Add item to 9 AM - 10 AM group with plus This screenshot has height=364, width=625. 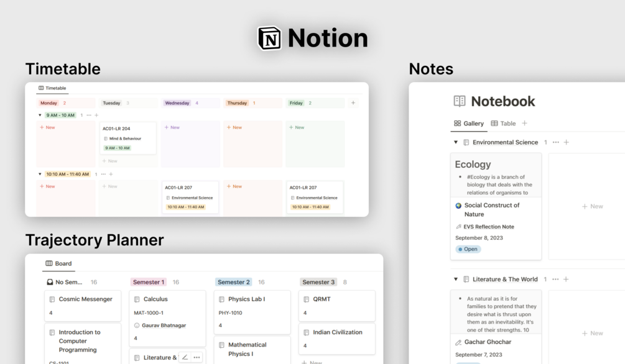point(96,115)
